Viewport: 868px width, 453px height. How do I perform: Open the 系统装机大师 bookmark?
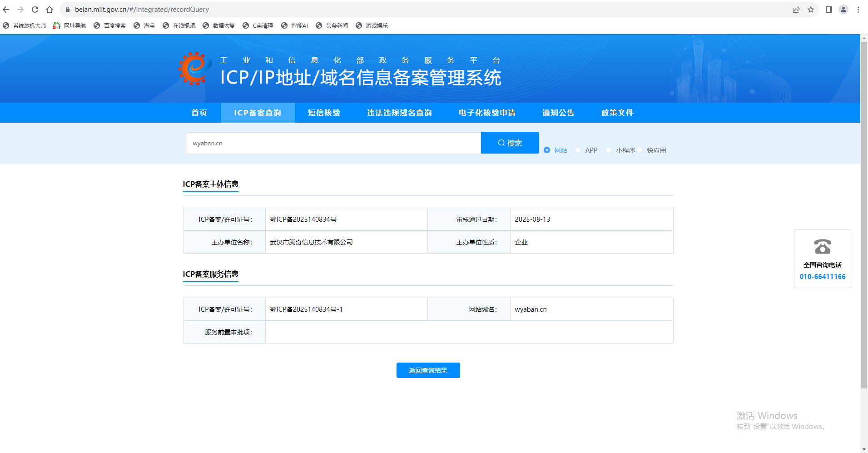pyautogui.click(x=25, y=26)
